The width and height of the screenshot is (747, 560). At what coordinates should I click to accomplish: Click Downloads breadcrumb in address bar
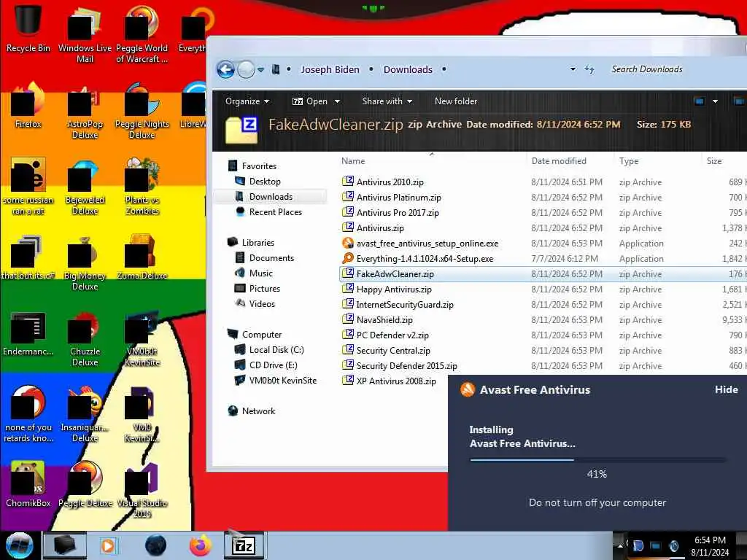pyautogui.click(x=408, y=69)
